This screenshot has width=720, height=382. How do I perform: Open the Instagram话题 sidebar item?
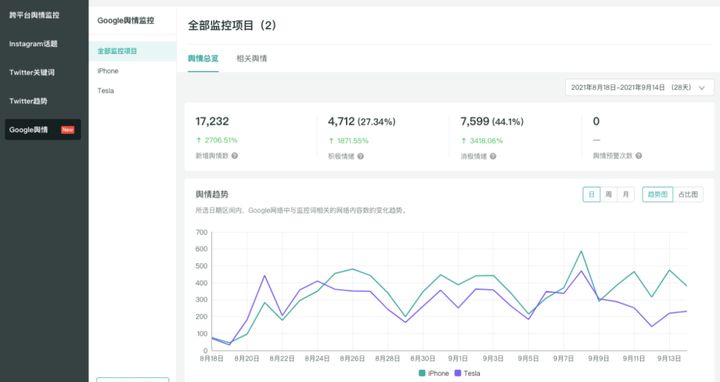33,44
